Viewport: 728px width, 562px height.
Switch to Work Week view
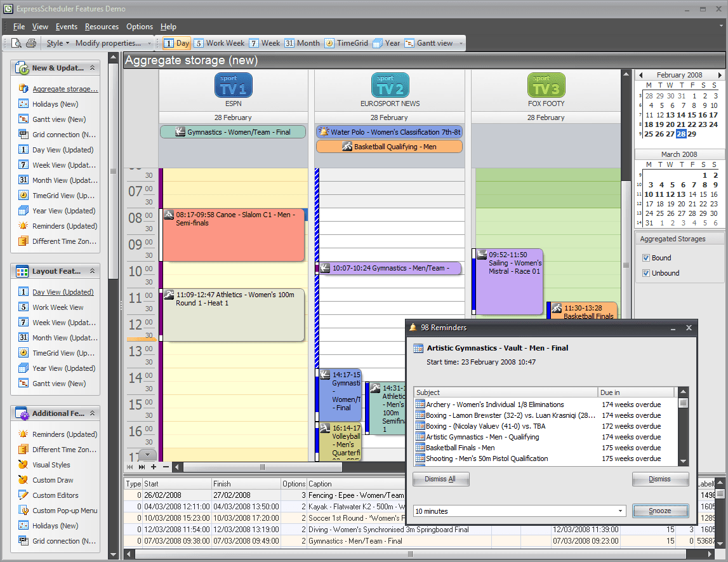tap(219, 43)
